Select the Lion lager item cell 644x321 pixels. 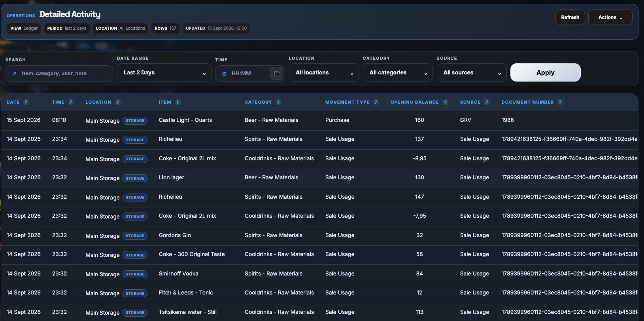click(172, 177)
